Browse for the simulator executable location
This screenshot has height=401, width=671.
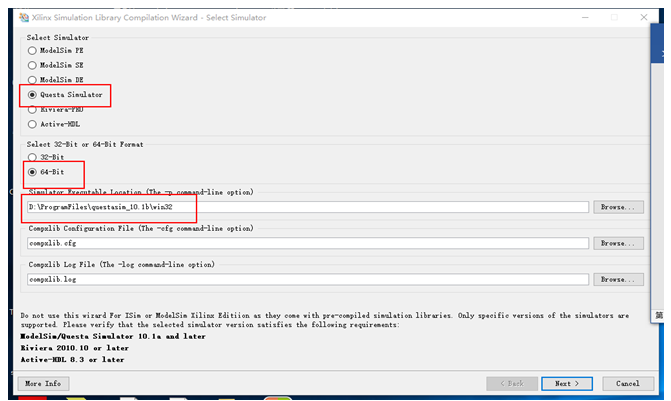pos(618,207)
